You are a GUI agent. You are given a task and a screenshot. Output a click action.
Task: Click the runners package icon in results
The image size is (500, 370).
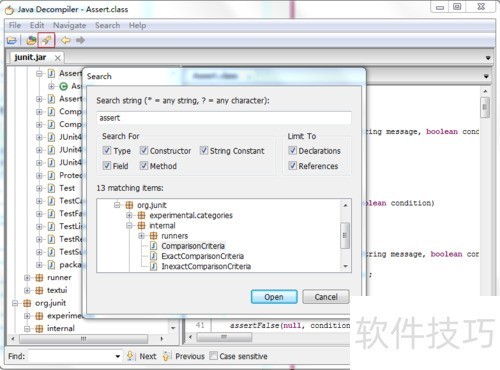tap(153, 236)
